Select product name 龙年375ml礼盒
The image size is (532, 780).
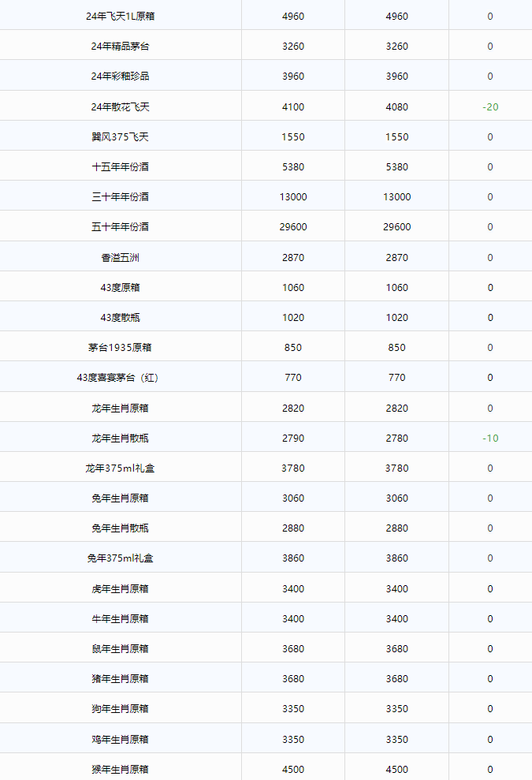(121, 468)
